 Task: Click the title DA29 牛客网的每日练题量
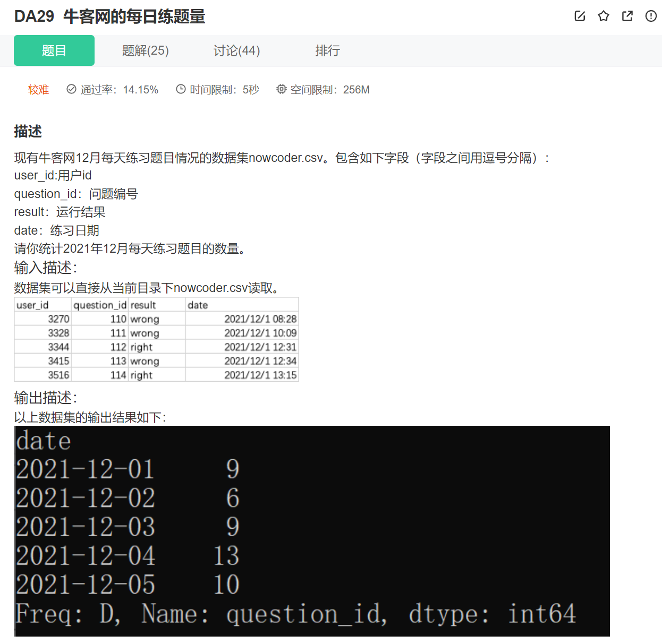tap(109, 16)
